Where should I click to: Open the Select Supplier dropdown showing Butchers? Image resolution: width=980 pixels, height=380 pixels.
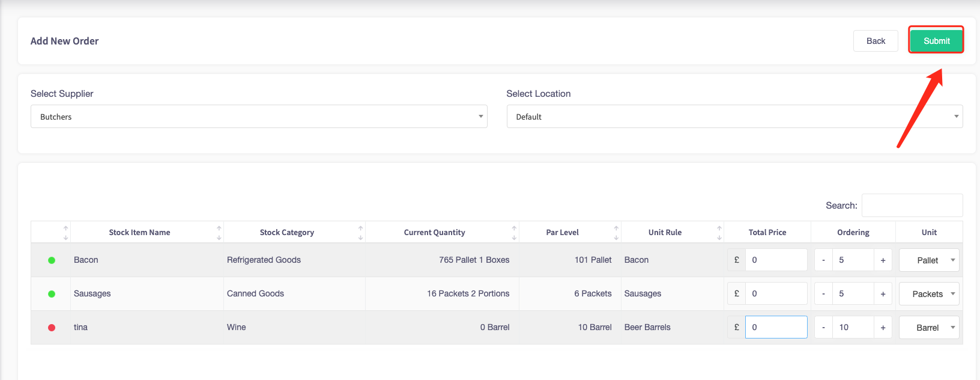tap(259, 117)
